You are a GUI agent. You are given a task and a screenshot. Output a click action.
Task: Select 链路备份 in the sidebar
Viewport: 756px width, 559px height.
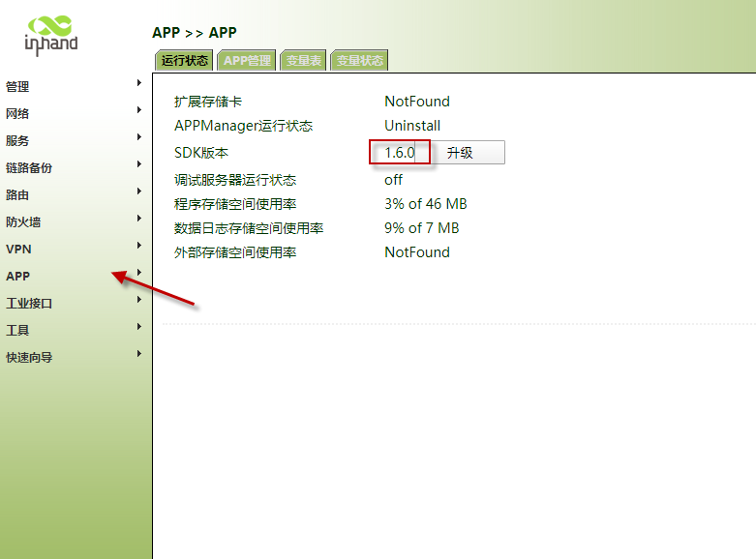(x=29, y=168)
